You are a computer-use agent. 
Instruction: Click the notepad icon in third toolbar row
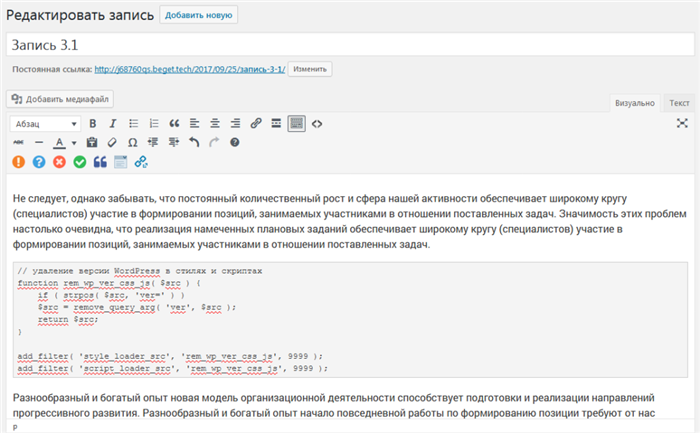tap(121, 162)
